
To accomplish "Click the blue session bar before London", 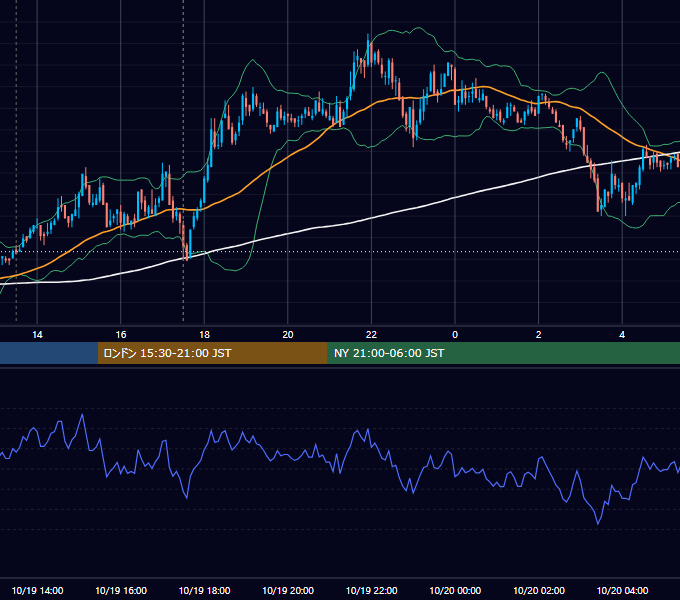I will click(x=49, y=353).
